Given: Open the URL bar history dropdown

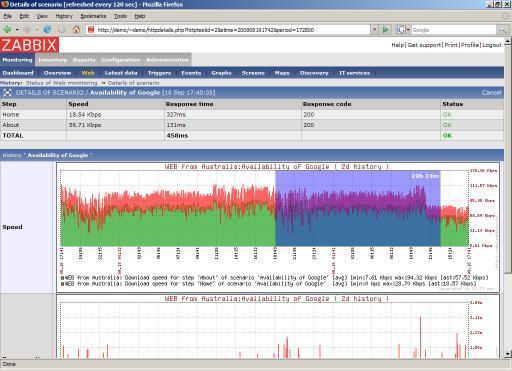Looking at the screenshot, I should click(375, 30).
